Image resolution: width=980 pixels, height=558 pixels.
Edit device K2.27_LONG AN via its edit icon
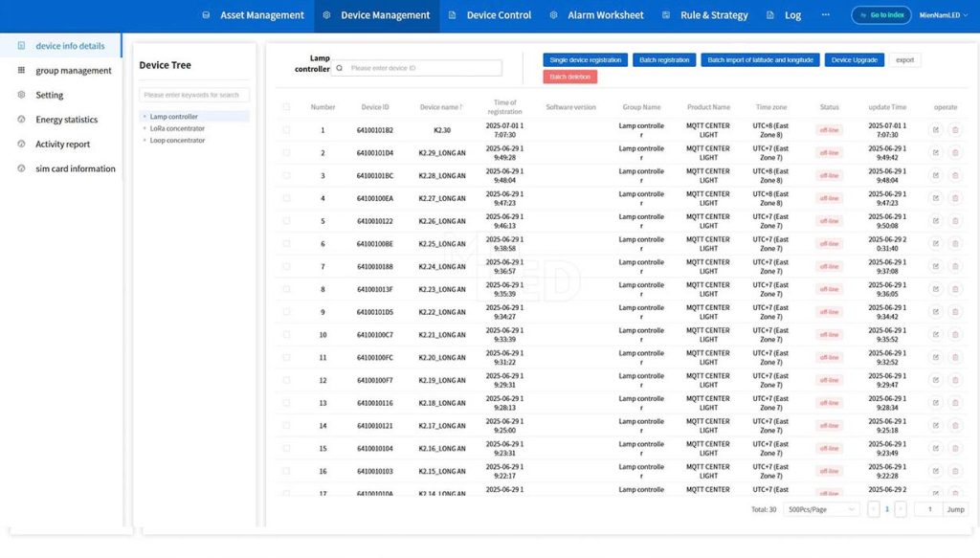tap(936, 198)
